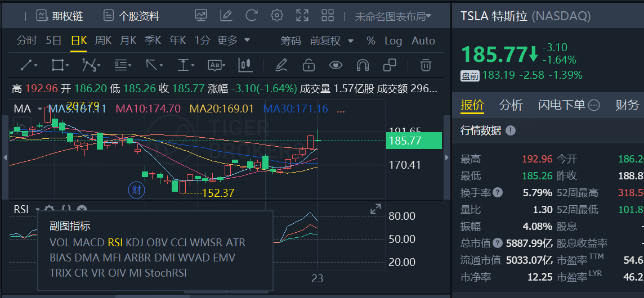Switch to the 分时 intraday tab

(x=26, y=40)
